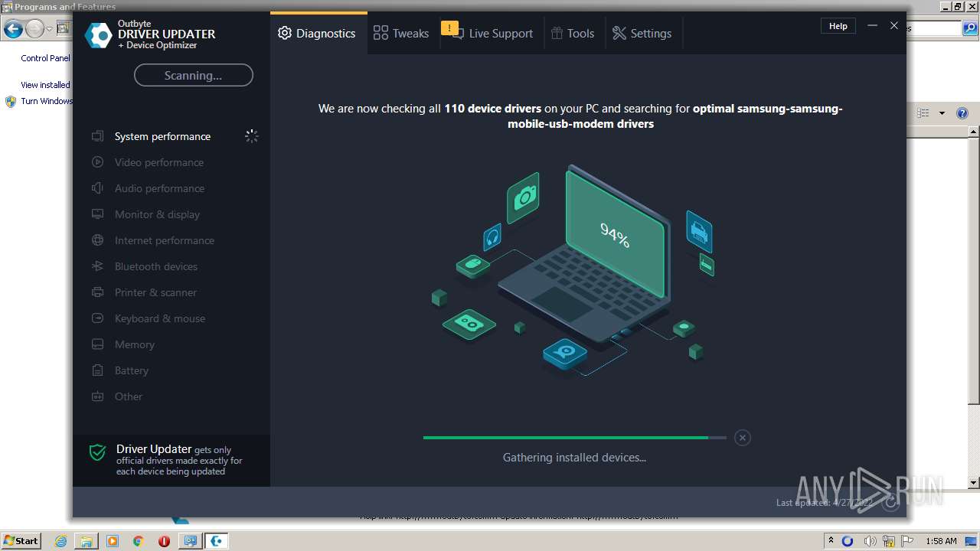Viewport: 980px width, 551px height.
Task: Select Video performance category
Action: [x=158, y=162]
